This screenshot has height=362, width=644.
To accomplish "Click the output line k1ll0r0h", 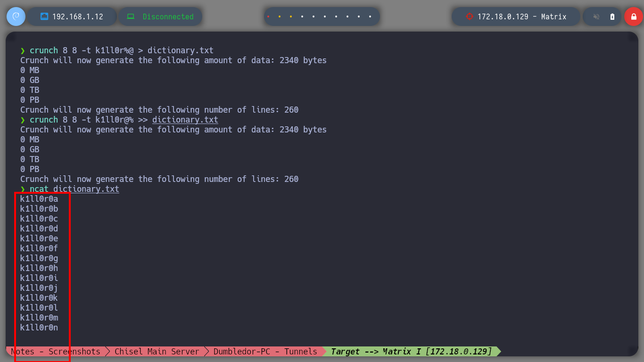I will (39, 268).
